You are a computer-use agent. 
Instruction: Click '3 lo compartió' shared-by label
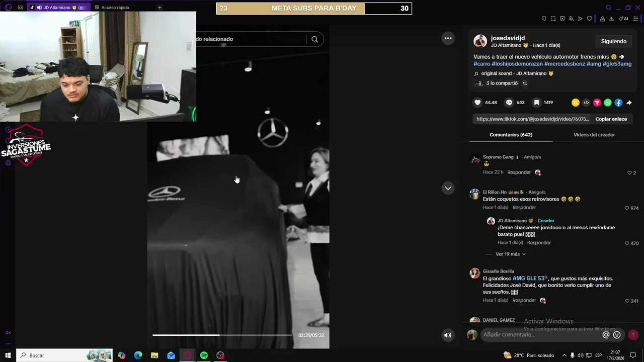(x=502, y=83)
